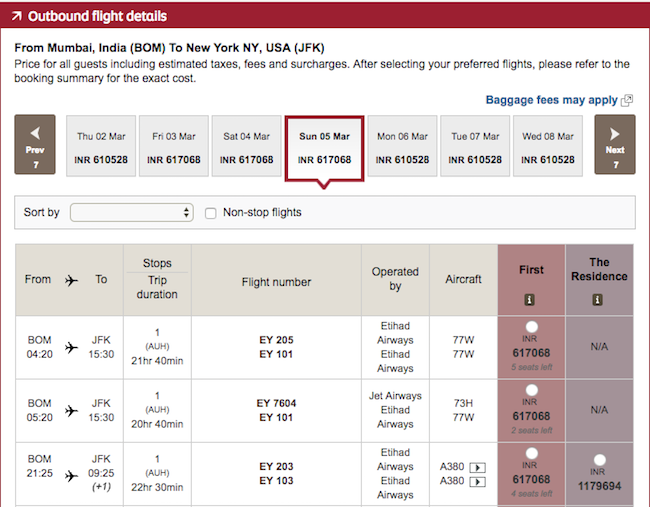Select The Residence fare for EY 203
650x507 pixels.
tap(599, 460)
